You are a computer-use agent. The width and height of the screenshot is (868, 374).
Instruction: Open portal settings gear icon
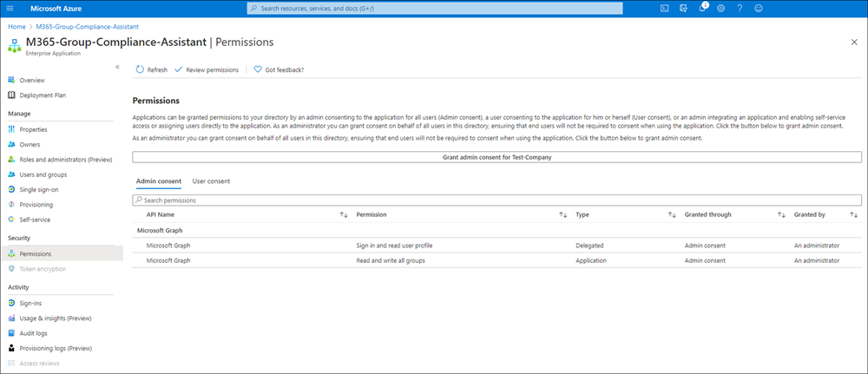coord(720,9)
